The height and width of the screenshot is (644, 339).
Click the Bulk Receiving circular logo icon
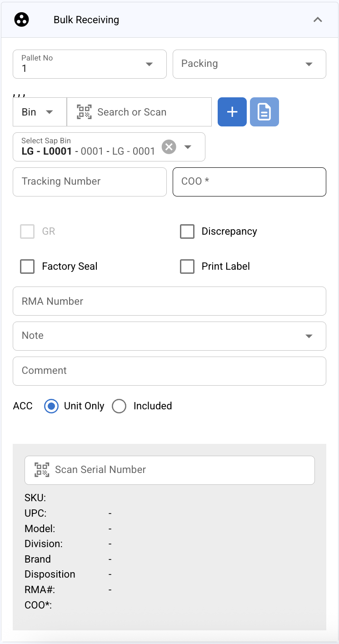point(22,20)
